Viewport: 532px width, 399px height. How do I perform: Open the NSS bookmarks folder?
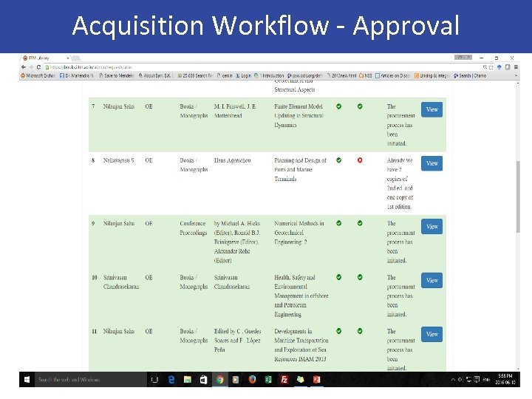click(366, 75)
